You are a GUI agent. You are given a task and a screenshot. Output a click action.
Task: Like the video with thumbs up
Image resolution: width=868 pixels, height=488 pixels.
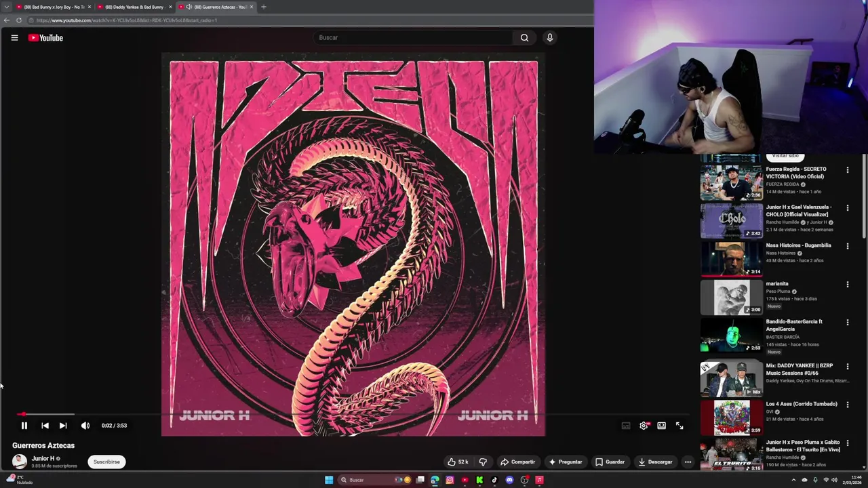(x=458, y=462)
